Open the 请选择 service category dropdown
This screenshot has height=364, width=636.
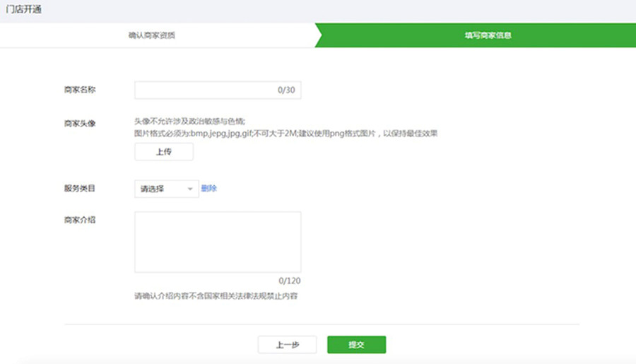(x=166, y=189)
